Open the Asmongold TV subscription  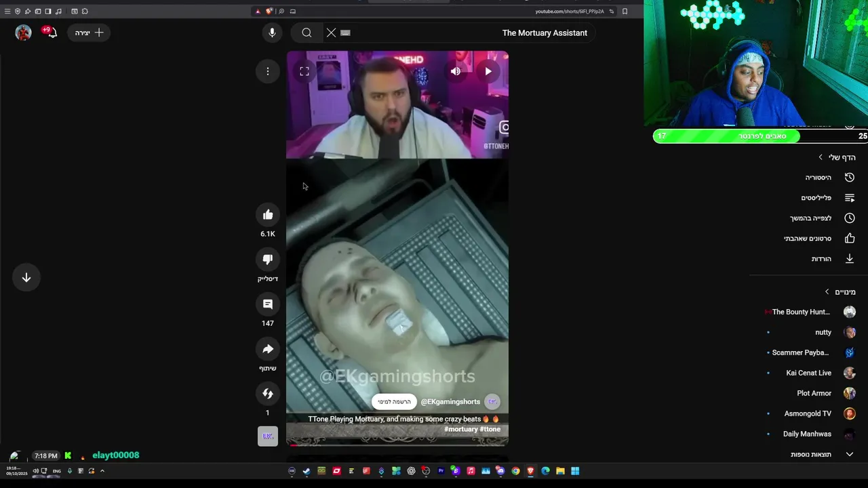pyautogui.click(x=806, y=413)
